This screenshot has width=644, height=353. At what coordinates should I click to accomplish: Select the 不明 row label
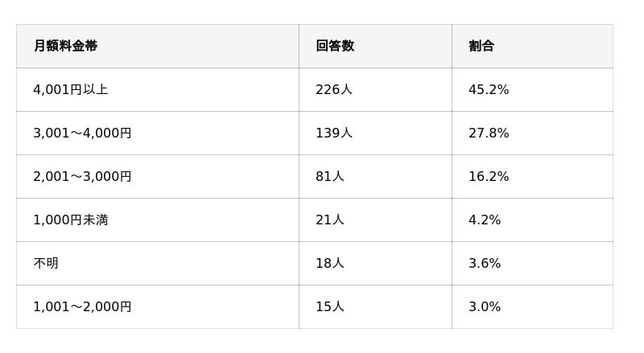(x=46, y=263)
